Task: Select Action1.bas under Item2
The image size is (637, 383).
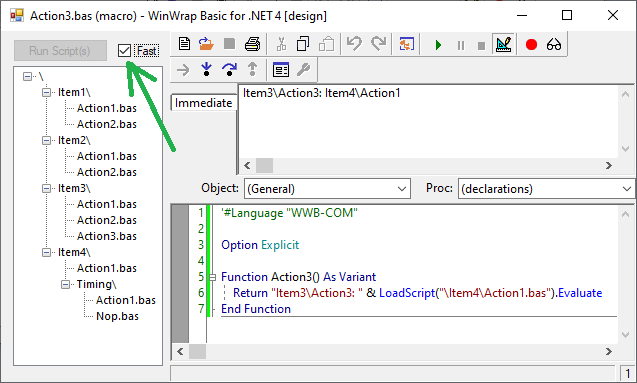Action: pos(106,156)
